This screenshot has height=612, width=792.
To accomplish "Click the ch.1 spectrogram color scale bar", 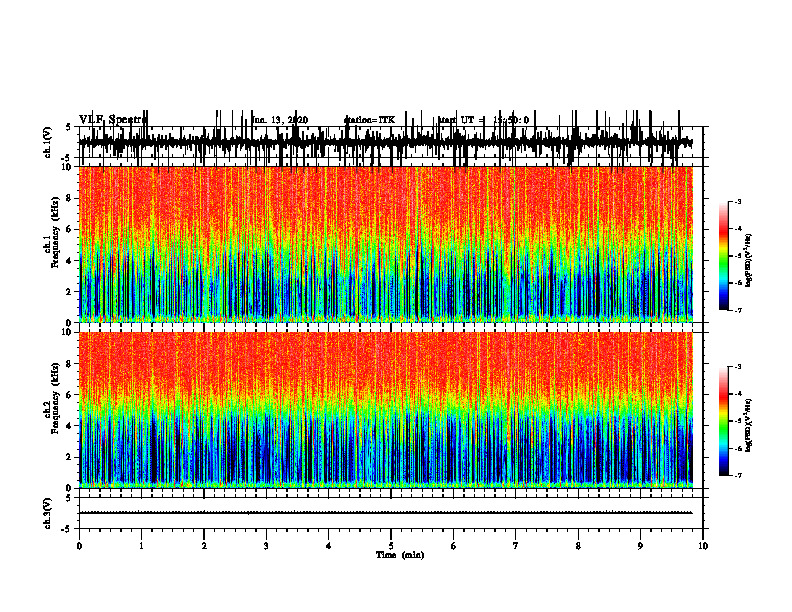I will click(x=724, y=256).
